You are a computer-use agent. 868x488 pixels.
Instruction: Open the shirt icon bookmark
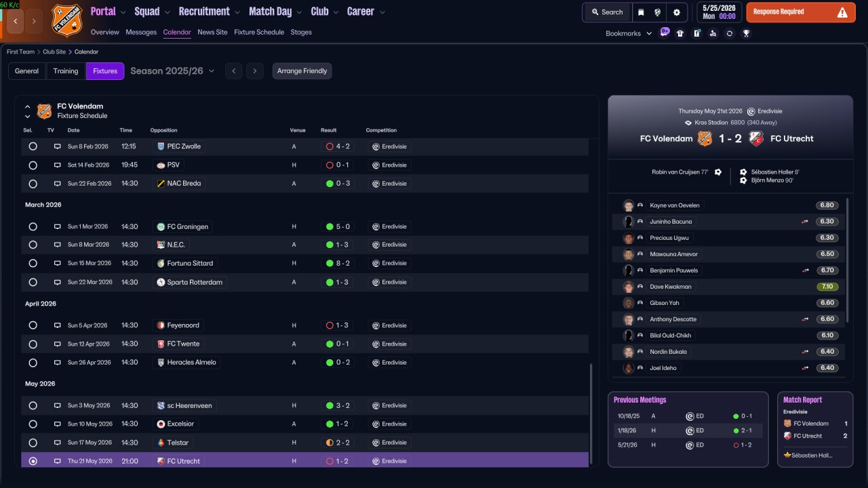coord(680,33)
